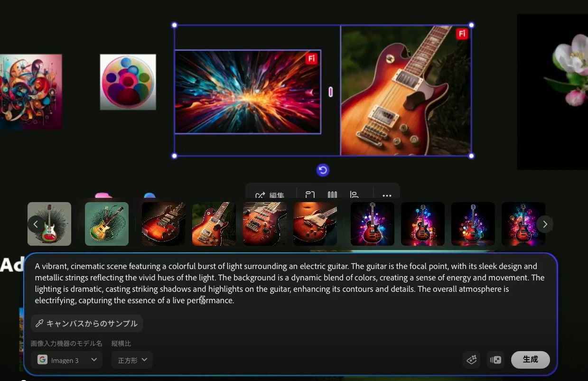The height and width of the screenshot is (381, 588).
Task: Click the bottom-right selection corner handle
Action: click(471, 156)
